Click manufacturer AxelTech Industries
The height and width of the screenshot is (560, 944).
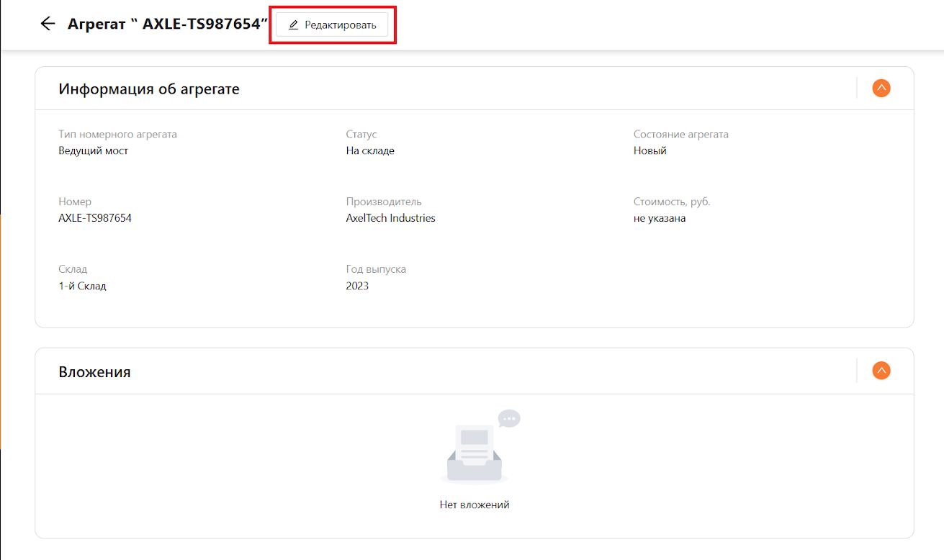coord(390,218)
